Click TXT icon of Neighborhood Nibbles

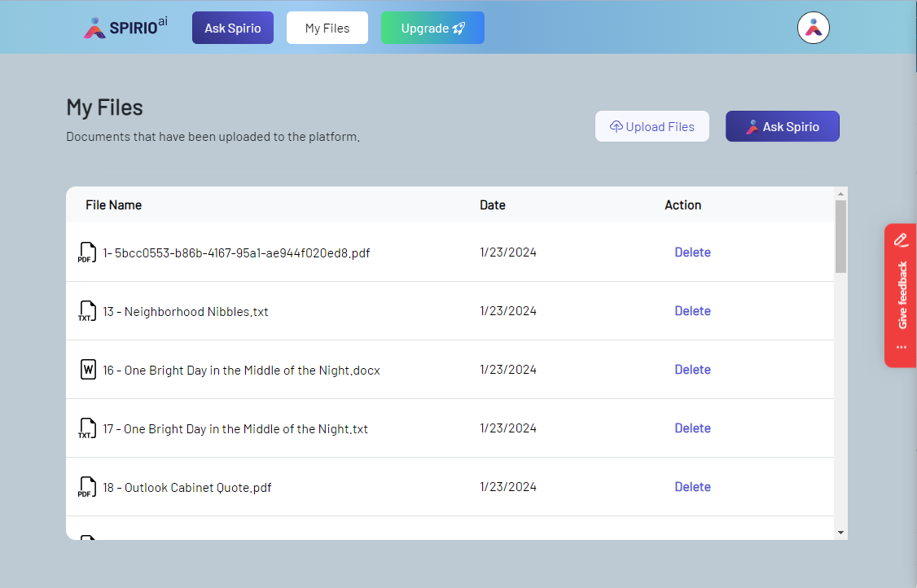tap(87, 311)
